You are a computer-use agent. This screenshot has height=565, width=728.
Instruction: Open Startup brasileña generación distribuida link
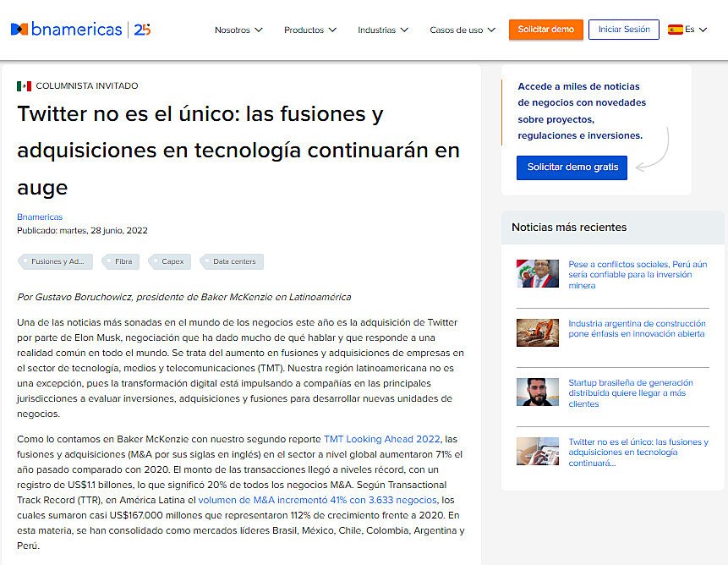point(631,392)
